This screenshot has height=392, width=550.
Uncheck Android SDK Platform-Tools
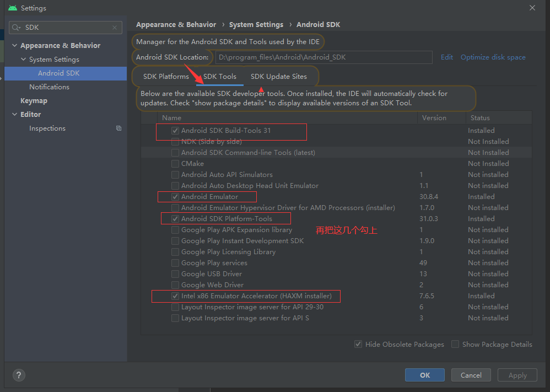tap(175, 219)
